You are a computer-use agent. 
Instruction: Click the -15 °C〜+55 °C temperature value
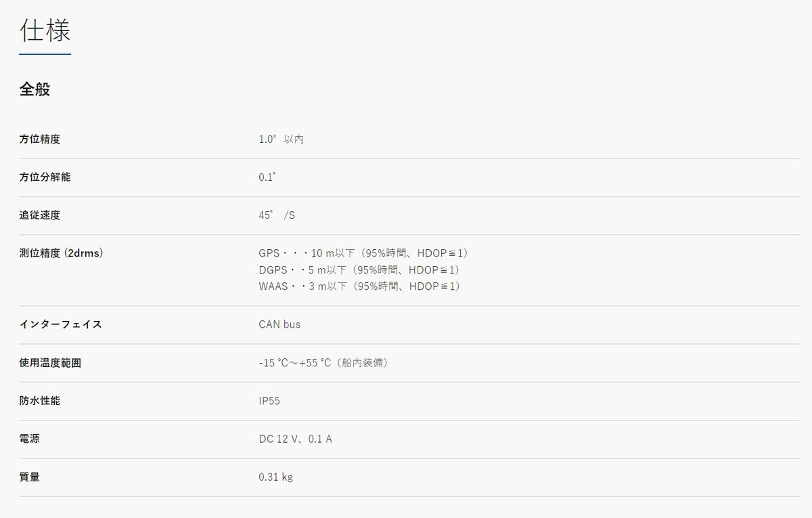coord(324,363)
